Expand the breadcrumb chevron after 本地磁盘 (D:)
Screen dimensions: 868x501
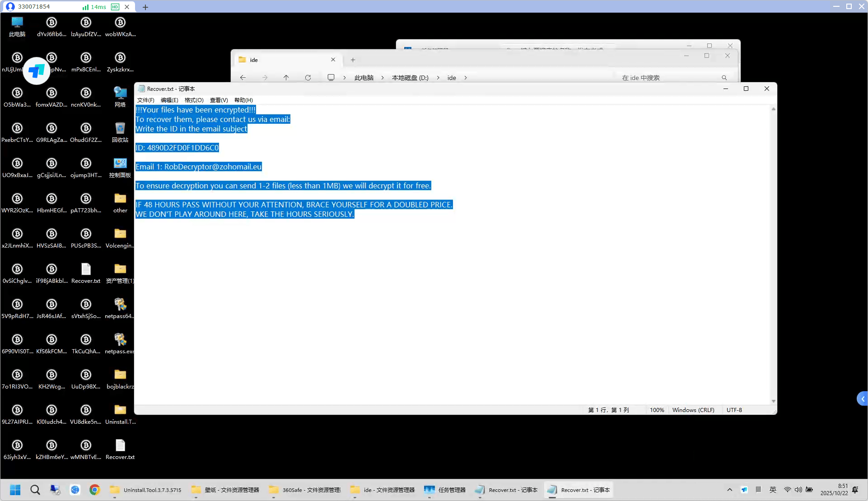tap(438, 78)
